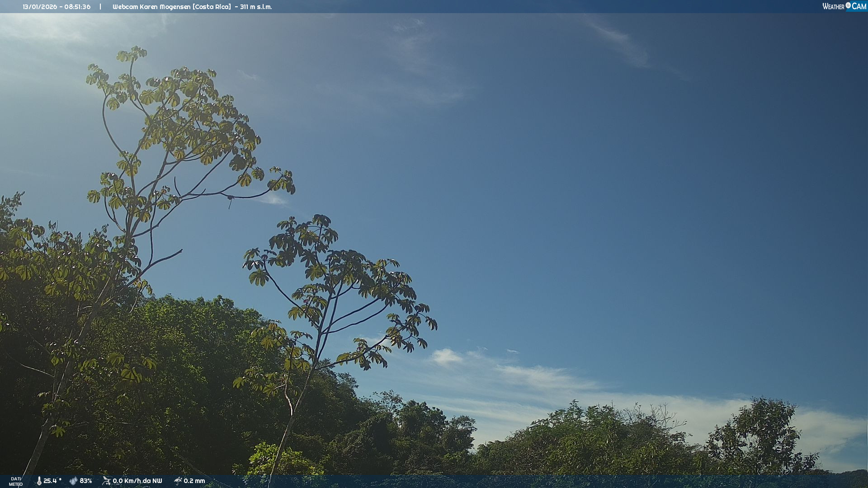The width and height of the screenshot is (868, 488).
Task: Click the DATI METEO label
Action: (x=16, y=481)
